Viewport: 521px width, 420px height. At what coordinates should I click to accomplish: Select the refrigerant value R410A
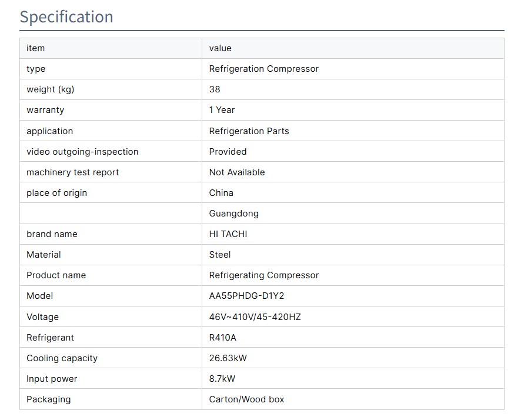223,338
